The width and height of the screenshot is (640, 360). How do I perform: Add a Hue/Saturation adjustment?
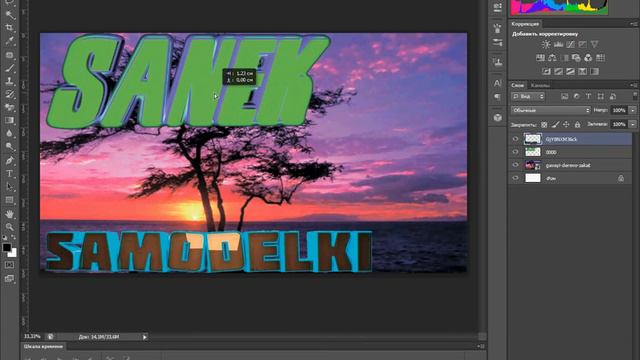coord(540,58)
